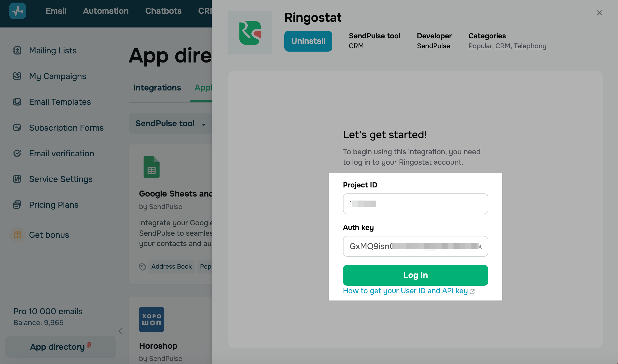
Task: Click the green Log In button
Action: [x=415, y=275]
